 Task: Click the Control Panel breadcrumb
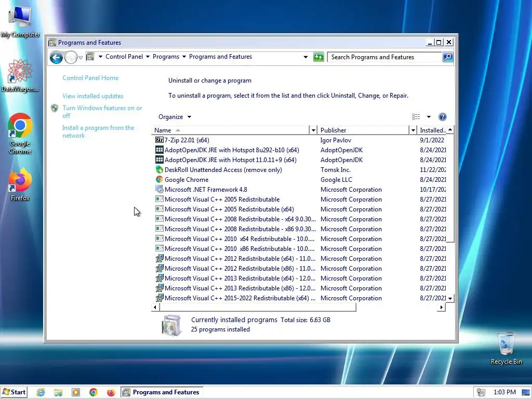[124, 57]
